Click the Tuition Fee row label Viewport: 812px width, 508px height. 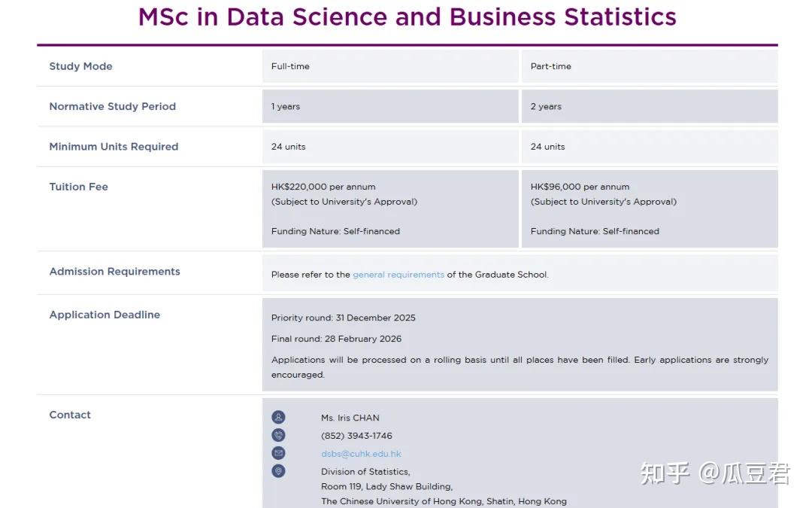click(79, 187)
